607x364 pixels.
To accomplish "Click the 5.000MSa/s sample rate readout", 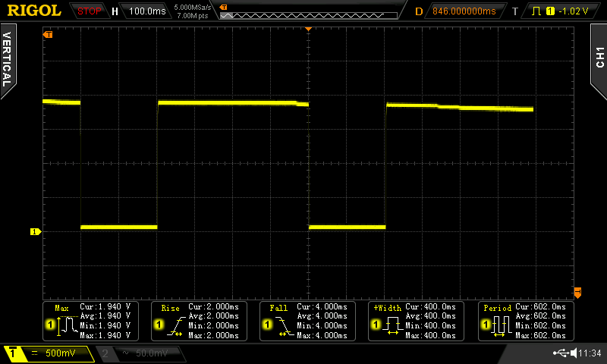I will pyautogui.click(x=193, y=8).
